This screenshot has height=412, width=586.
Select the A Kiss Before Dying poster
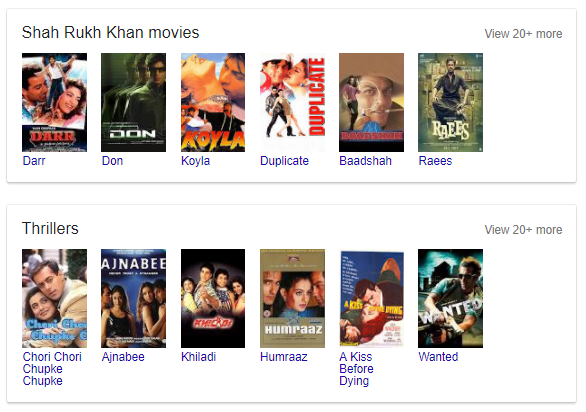tap(371, 298)
